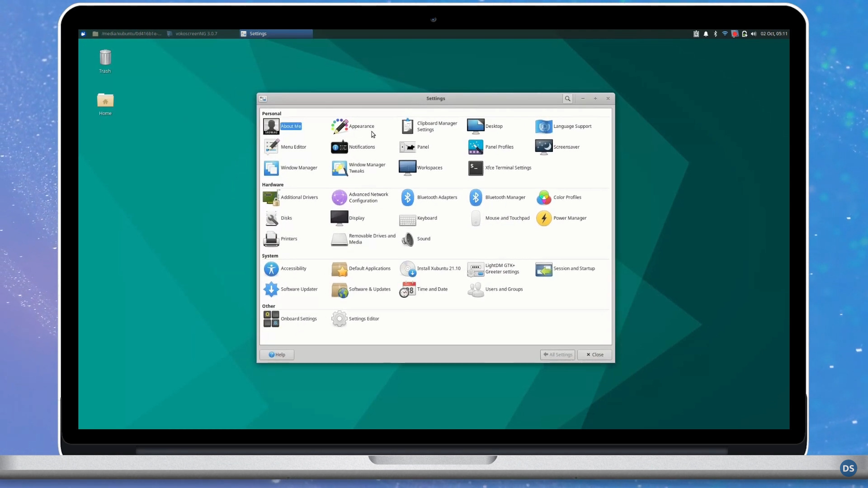Image resolution: width=868 pixels, height=488 pixels.
Task: Open the Accessibility settings icon
Action: coord(271,269)
